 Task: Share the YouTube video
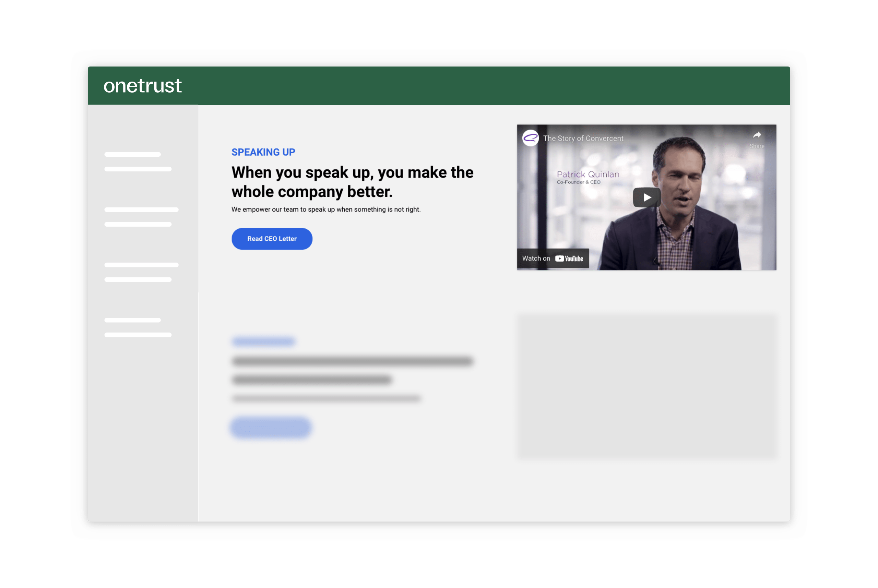757,140
